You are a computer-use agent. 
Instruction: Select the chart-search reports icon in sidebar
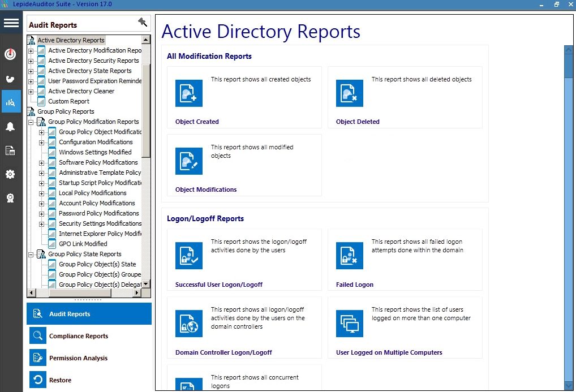click(10, 102)
